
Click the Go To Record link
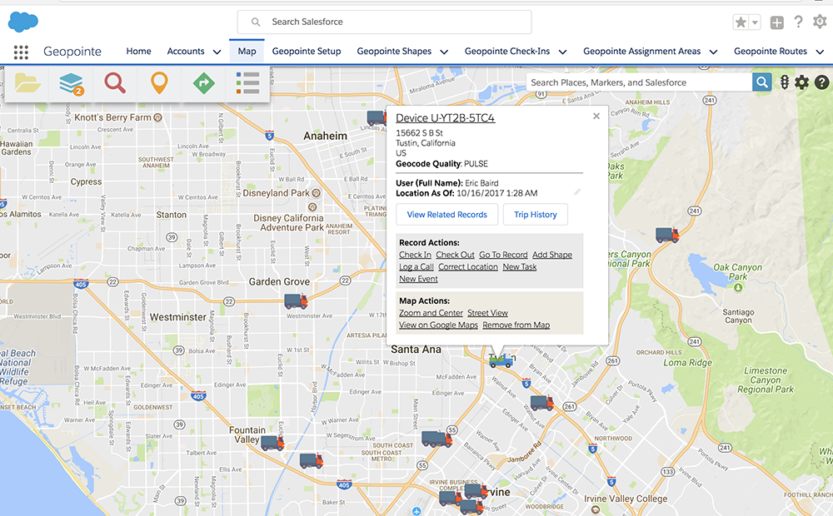coord(503,255)
